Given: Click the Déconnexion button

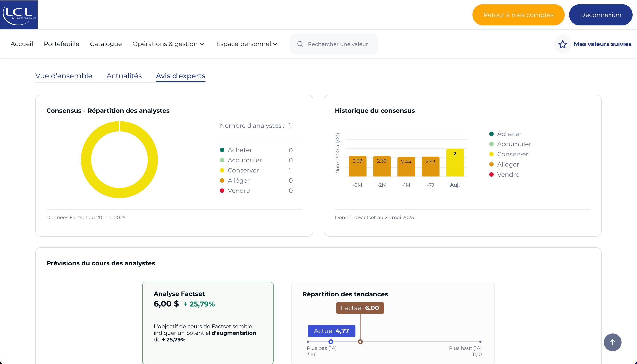Looking at the screenshot, I should click(601, 15).
